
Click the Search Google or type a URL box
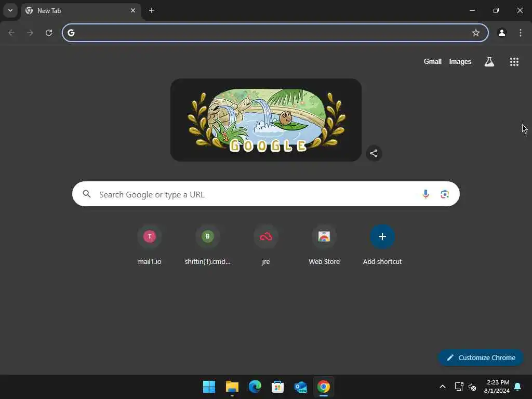pyautogui.click(x=266, y=194)
